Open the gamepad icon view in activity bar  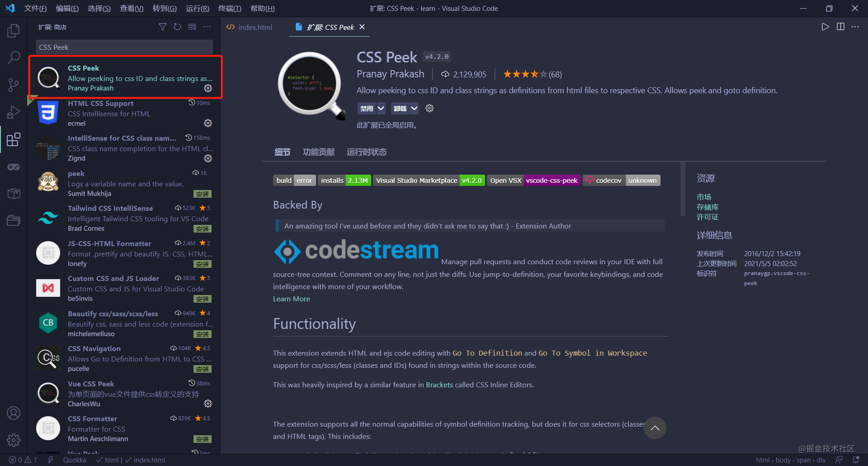14,167
